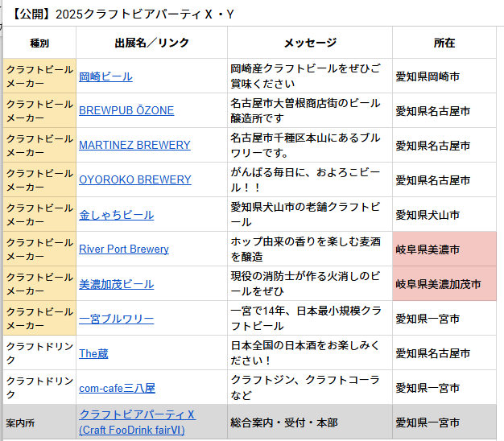Select the 愛知県犬山市 location cell

pyautogui.click(x=444, y=214)
